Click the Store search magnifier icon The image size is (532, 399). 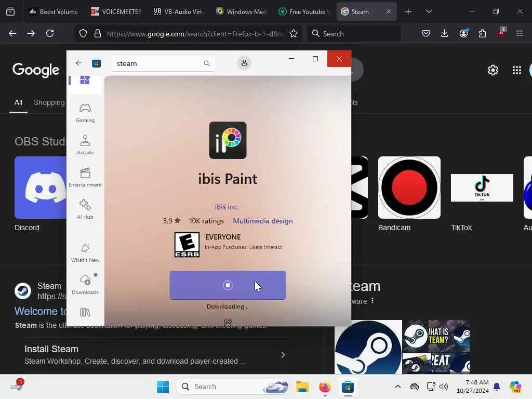pyautogui.click(x=207, y=63)
